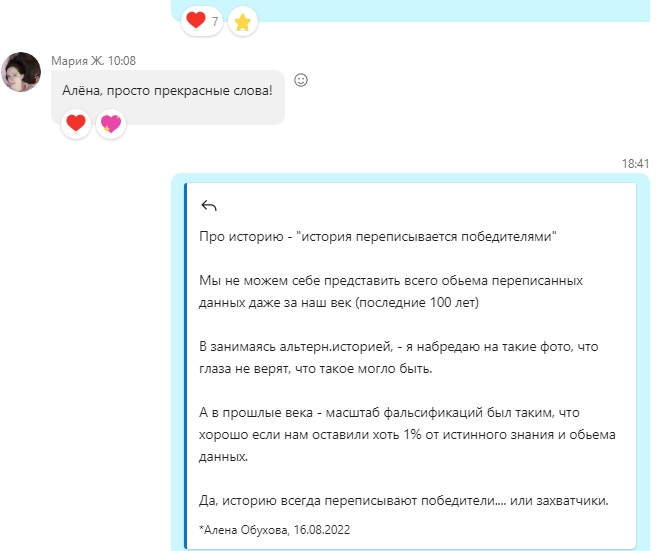This screenshot has width=657, height=551.
Task: Click the reply arrow icon in the quoted message
Action: (209, 206)
